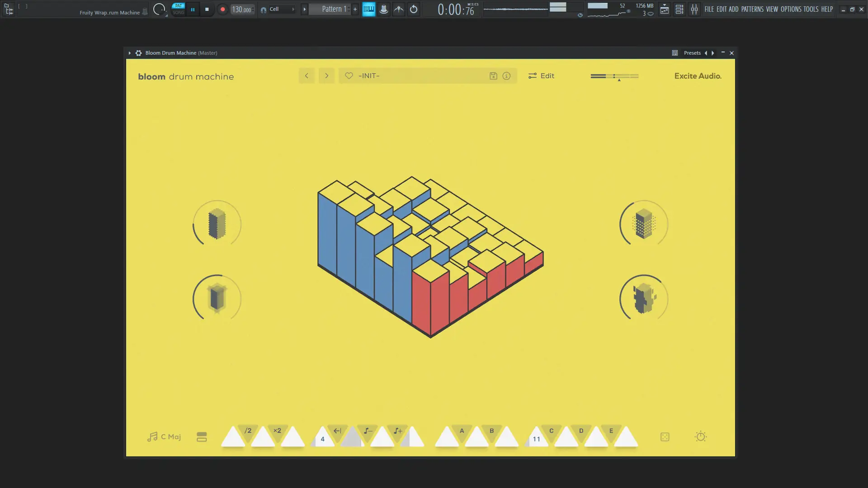
Task: Open the clock sync settings icon
Action: [700, 436]
